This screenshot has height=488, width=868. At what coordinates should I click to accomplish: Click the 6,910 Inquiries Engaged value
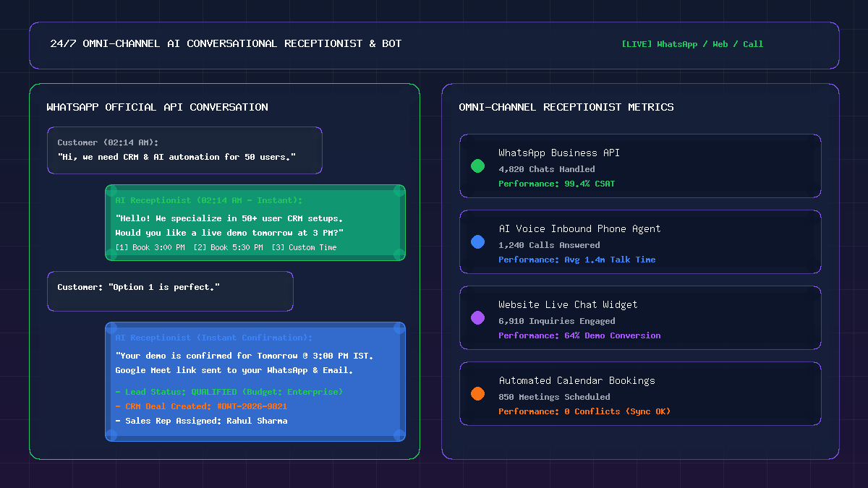pos(557,321)
